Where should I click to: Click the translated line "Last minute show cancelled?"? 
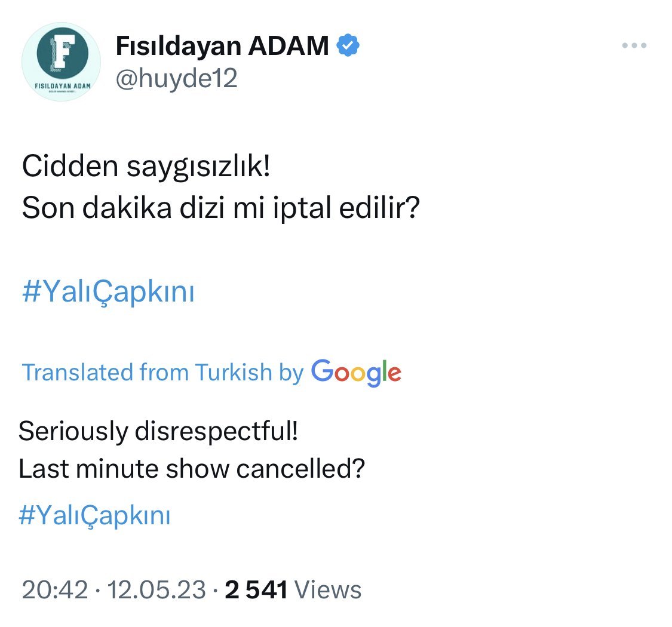pyautogui.click(x=192, y=469)
